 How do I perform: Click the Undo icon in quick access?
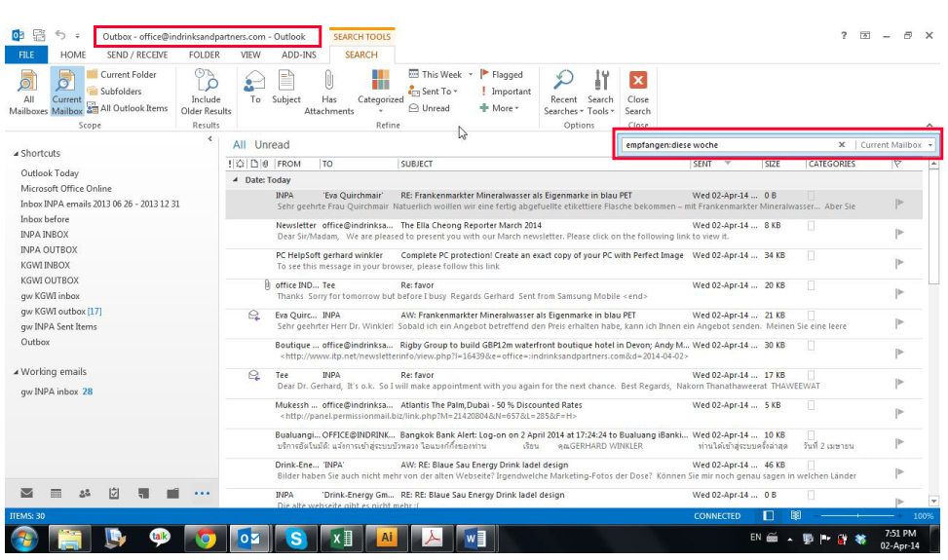60,35
